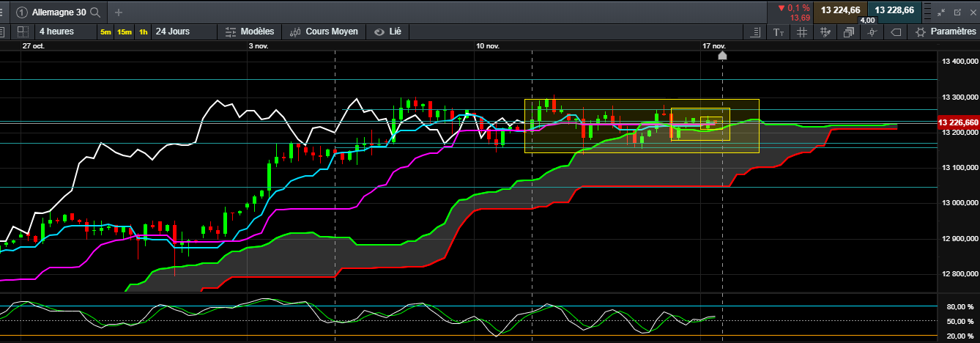This screenshot has width=980, height=343.
Task: Switch to the 5m timeframe
Action: click(x=106, y=32)
